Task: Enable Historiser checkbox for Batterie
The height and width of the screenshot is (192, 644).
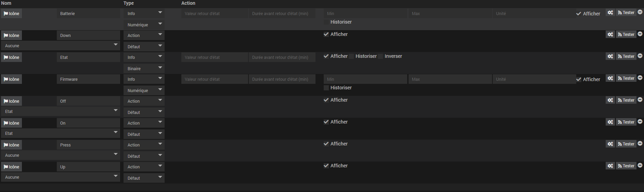Action: [326, 22]
